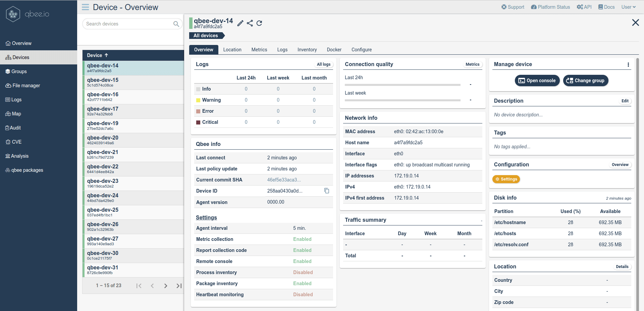Edit the device description
Screen dimensions: 644x311
click(x=625, y=101)
